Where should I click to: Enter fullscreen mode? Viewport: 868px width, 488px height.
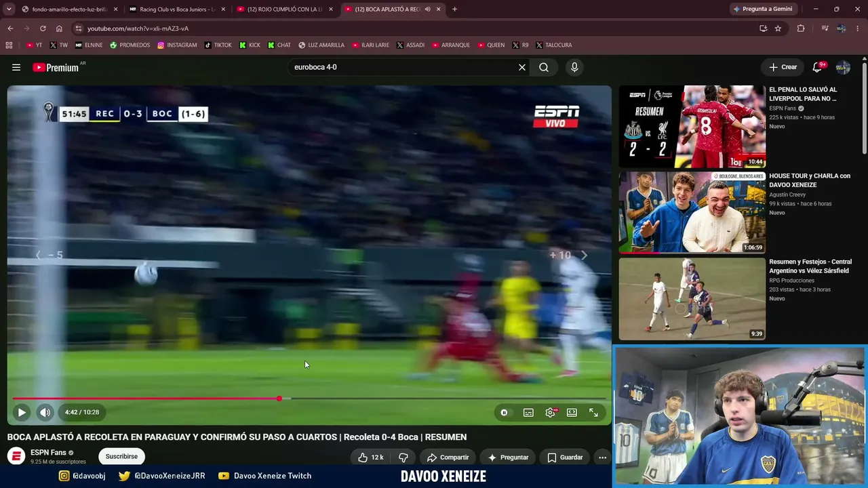pyautogui.click(x=593, y=412)
